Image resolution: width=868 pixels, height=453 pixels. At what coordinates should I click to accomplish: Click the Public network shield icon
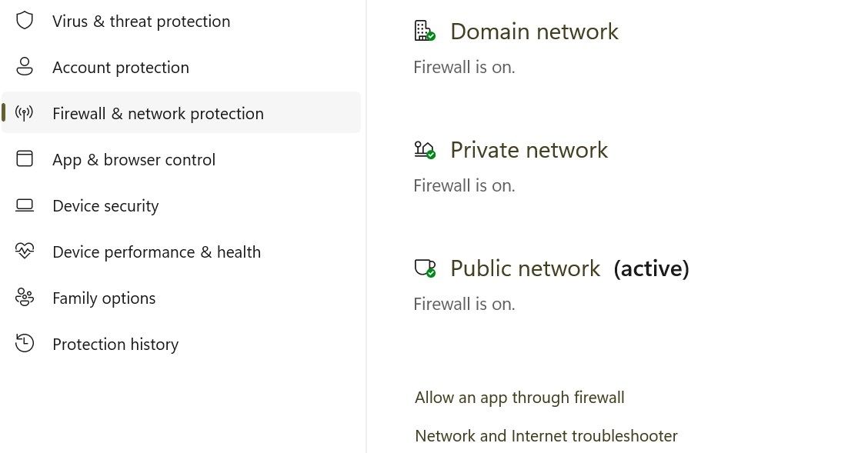[424, 268]
